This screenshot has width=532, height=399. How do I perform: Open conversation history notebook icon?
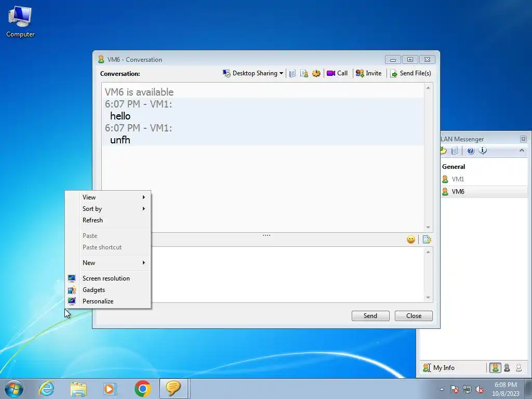[x=292, y=73]
